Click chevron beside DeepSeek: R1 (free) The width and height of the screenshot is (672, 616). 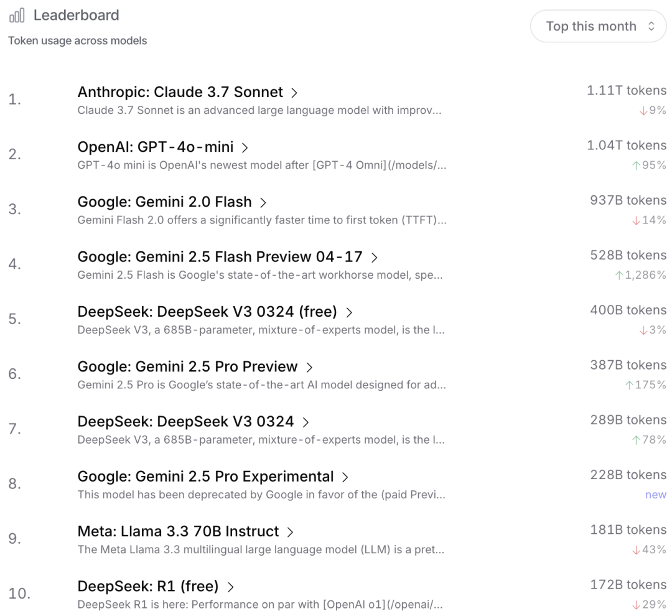(x=230, y=586)
